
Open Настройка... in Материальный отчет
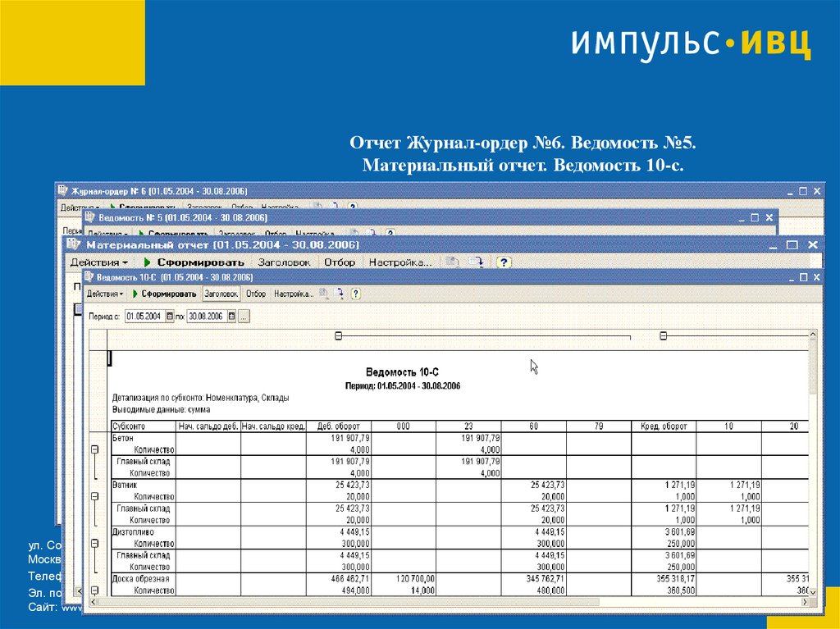click(400, 262)
